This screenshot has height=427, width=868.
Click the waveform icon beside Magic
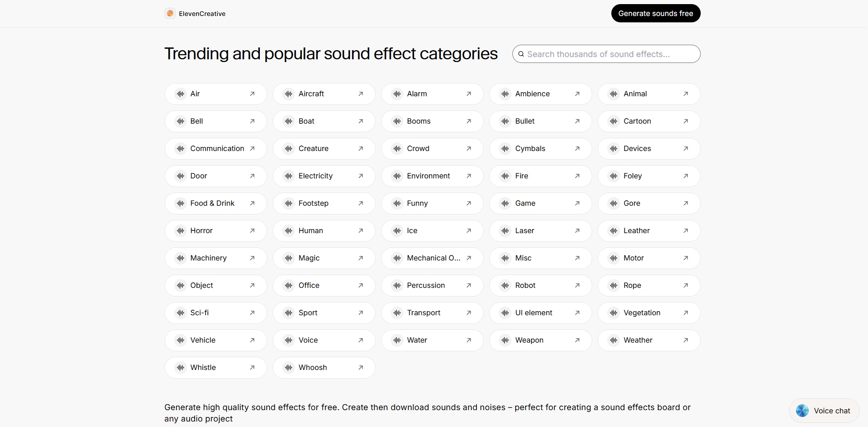click(289, 258)
